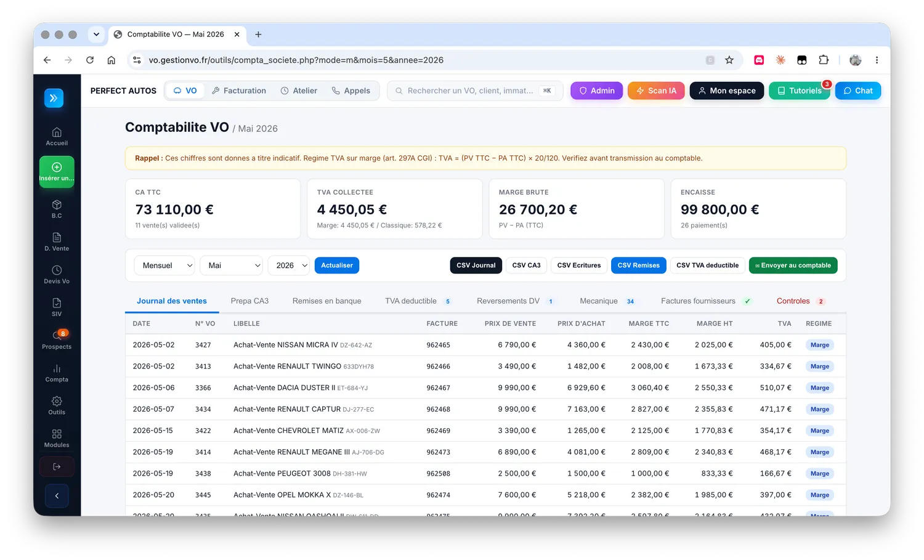Open Devis Vo clock icon in sidebar
Image resolution: width=924 pixels, height=560 pixels.
57,274
